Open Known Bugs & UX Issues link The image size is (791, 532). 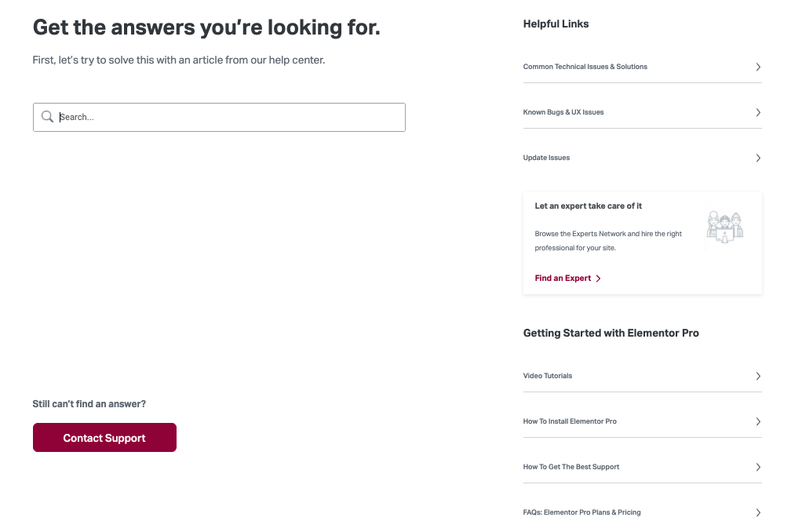click(563, 112)
